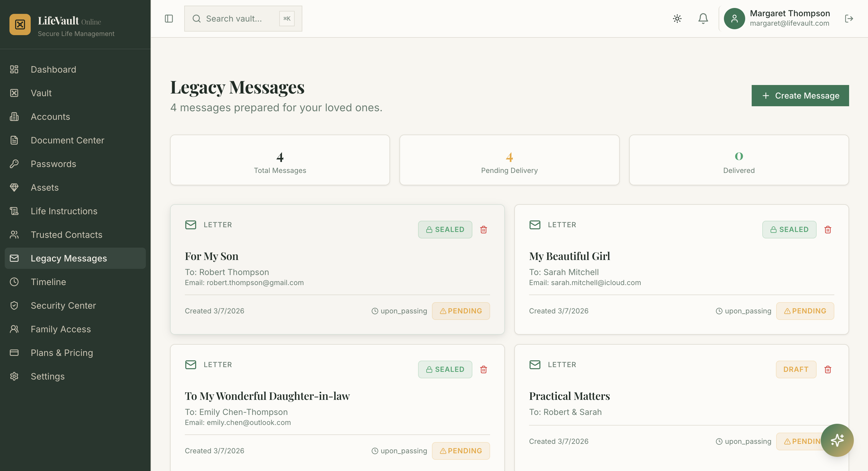Image resolution: width=868 pixels, height=471 pixels.
Task: Click the Pending Delivery stat card
Action: (509, 160)
